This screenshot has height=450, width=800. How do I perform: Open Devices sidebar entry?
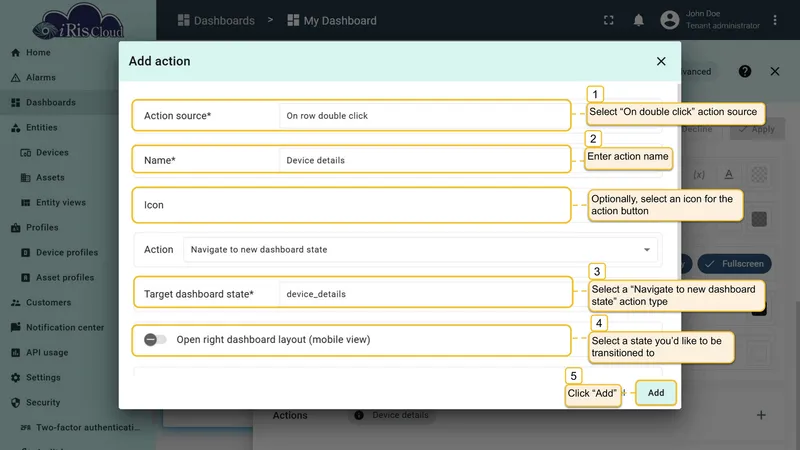[x=52, y=153]
